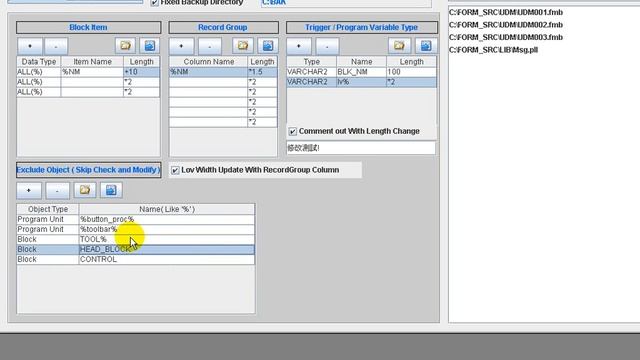
Task: Toggle Comment out With Length Change checkbox
Action: pos(293,131)
